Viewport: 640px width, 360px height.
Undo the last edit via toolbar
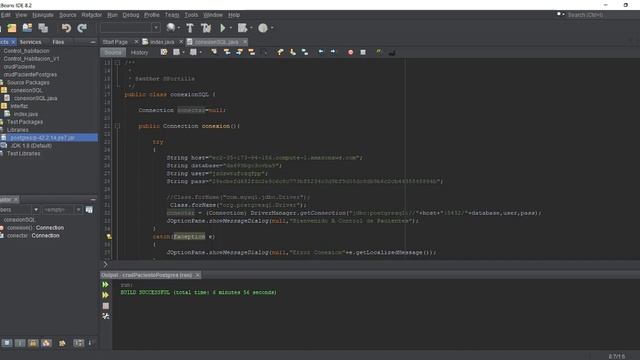[x=66, y=28]
